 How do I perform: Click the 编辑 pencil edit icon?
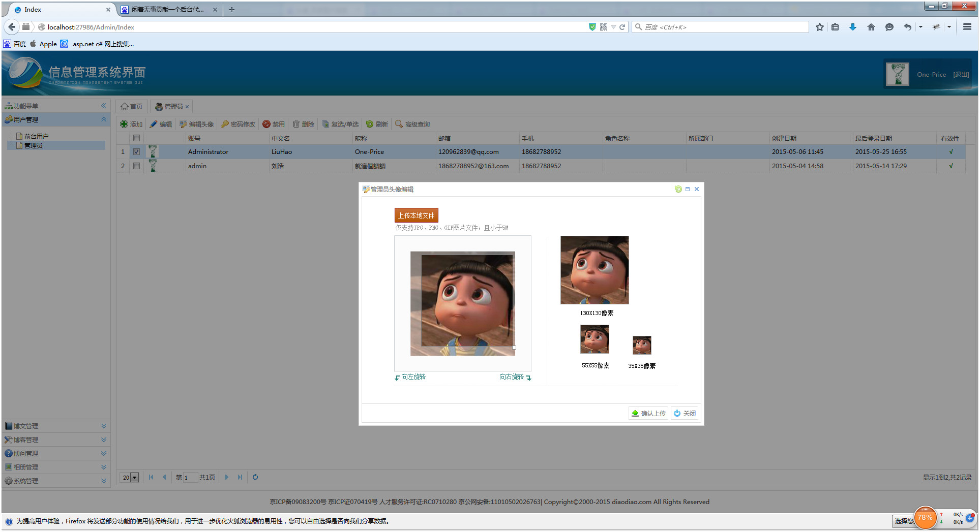(154, 124)
